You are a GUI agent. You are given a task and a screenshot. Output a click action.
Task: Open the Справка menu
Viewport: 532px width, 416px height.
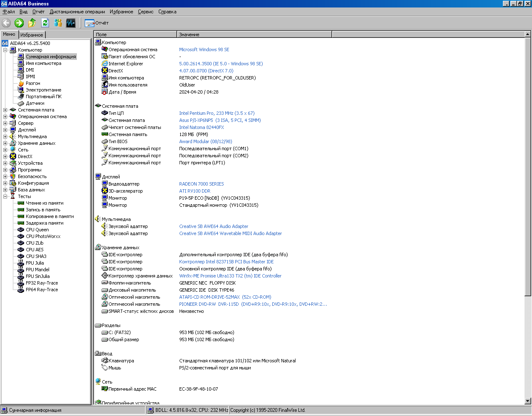167,12
